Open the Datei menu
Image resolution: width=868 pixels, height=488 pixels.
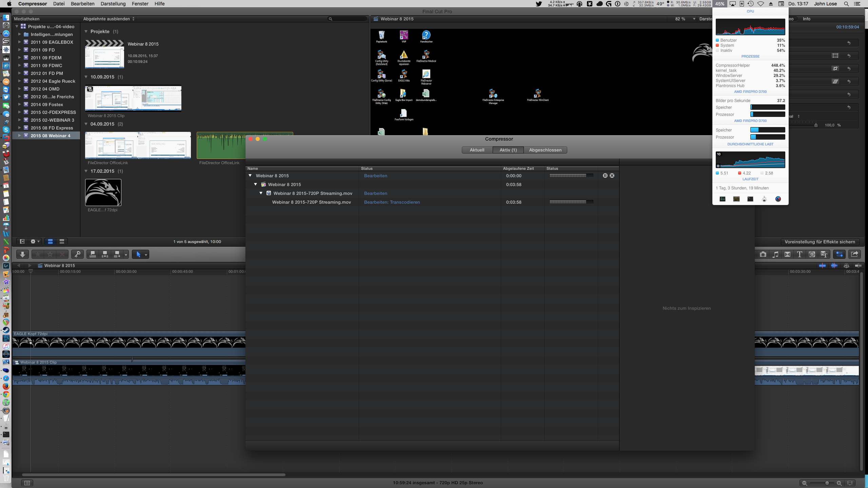pyautogui.click(x=59, y=4)
